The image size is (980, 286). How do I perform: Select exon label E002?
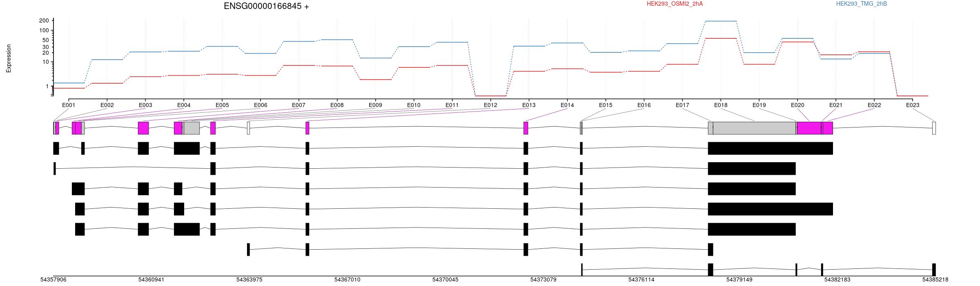tap(107, 105)
